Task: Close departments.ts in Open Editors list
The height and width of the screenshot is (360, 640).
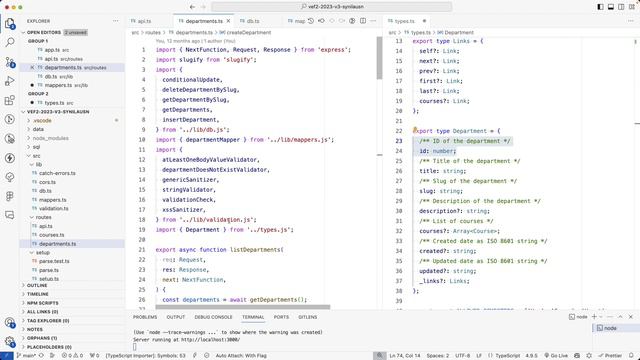Action: (x=32, y=68)
